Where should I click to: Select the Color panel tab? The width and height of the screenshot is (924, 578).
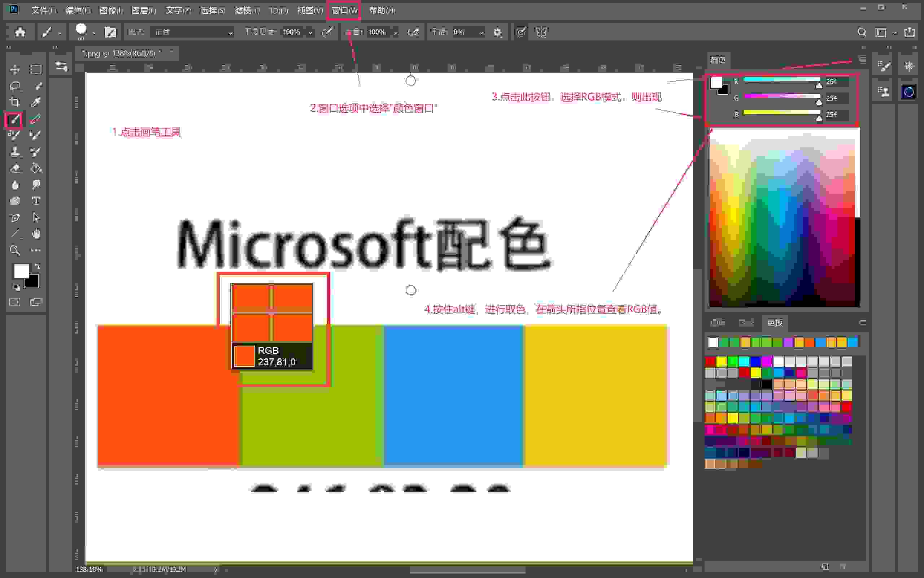click(718, 60)
